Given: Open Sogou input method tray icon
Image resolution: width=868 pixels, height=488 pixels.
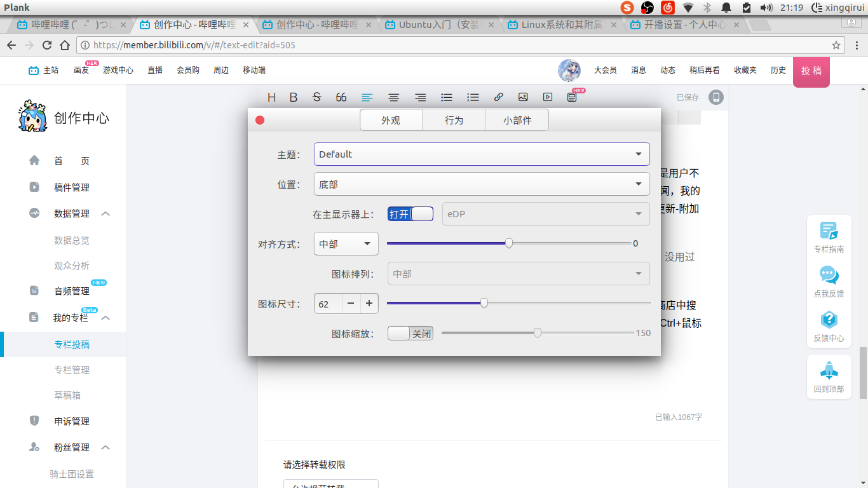Looking at the screenshot, I should pyautogui.click(x=628, y=8).
